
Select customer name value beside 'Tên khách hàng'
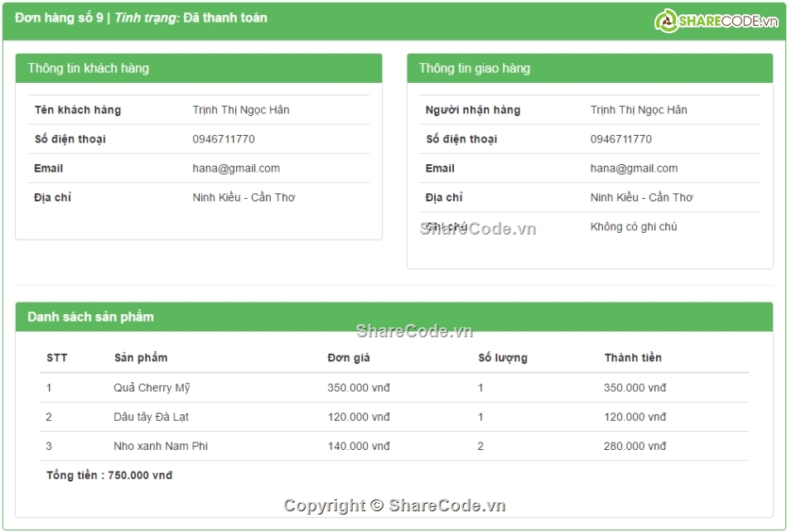[241, 110]
